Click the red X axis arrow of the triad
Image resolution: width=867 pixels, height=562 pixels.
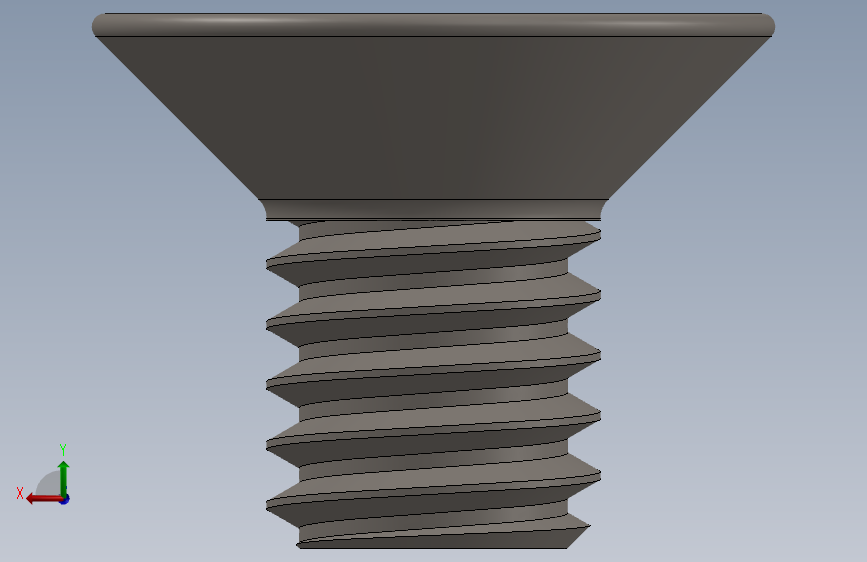pos(43,499)
